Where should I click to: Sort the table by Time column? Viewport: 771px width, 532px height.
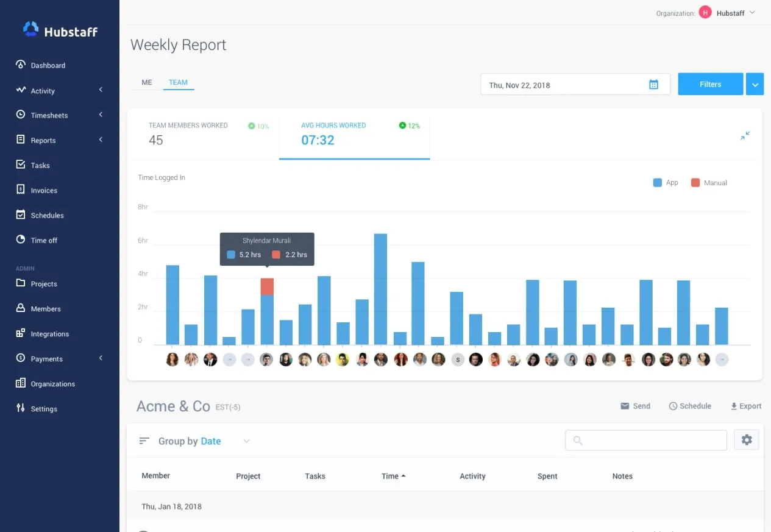tap(393, 476)
